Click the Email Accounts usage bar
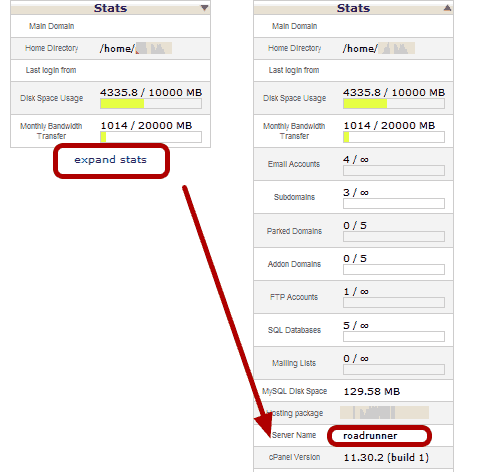The height and width of the screenshot is (472, 488). coord(394,171)
